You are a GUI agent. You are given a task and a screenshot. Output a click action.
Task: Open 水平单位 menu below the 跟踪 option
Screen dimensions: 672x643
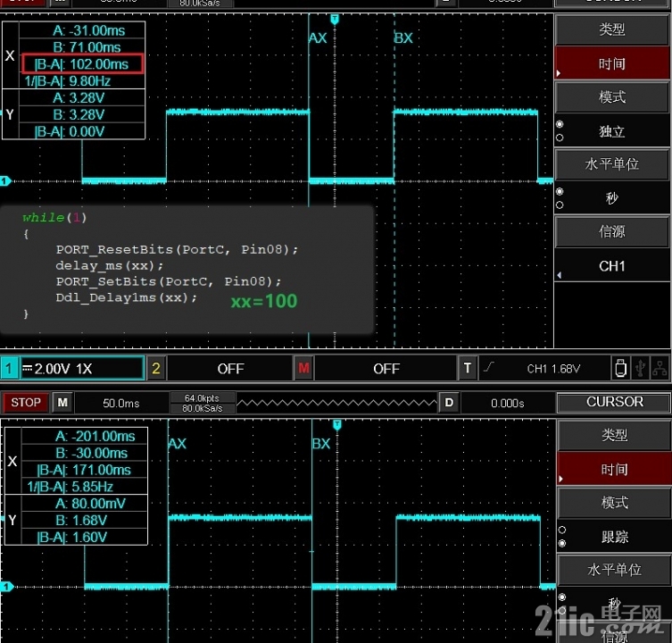tap(614, 570)
